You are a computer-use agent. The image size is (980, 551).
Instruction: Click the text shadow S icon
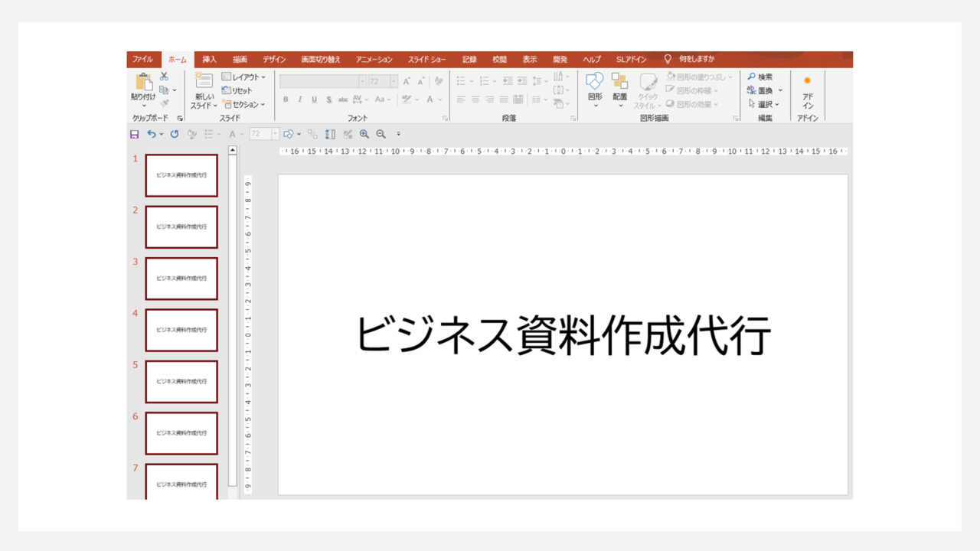(x=329, y=99)
